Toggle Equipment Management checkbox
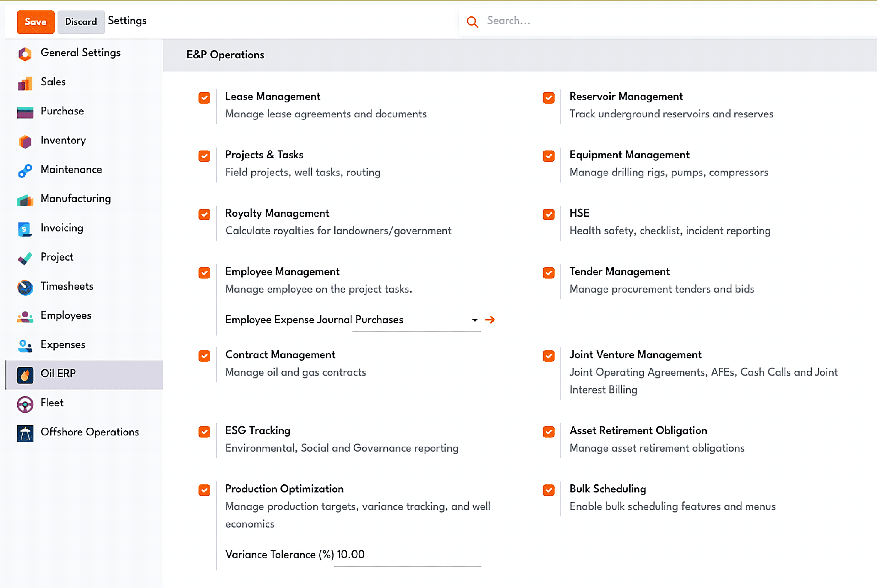Screen dimensions: 877x588 pos(549,156)
